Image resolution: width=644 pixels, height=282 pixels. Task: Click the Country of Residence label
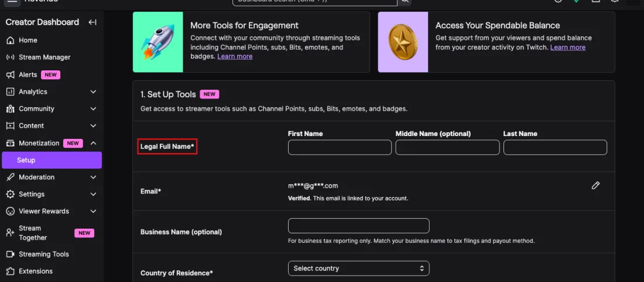(x=177, y=273)
